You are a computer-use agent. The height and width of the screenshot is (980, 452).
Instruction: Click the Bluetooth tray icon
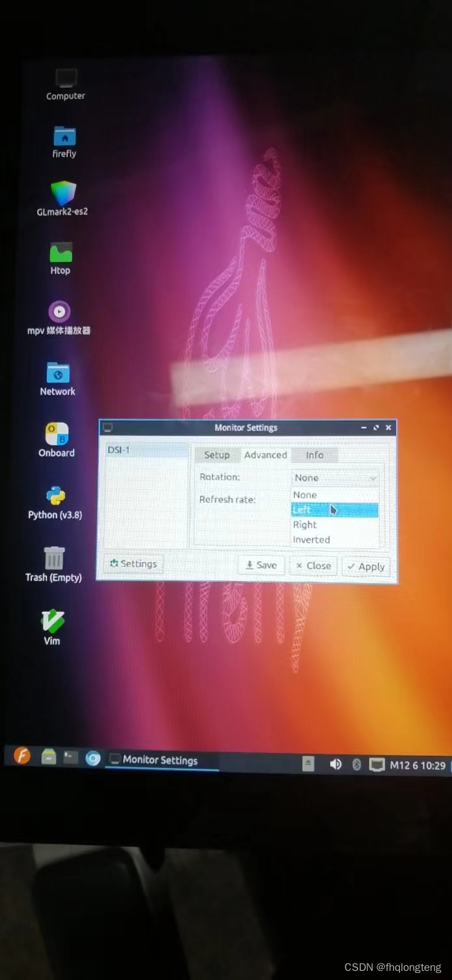(356, 764)
